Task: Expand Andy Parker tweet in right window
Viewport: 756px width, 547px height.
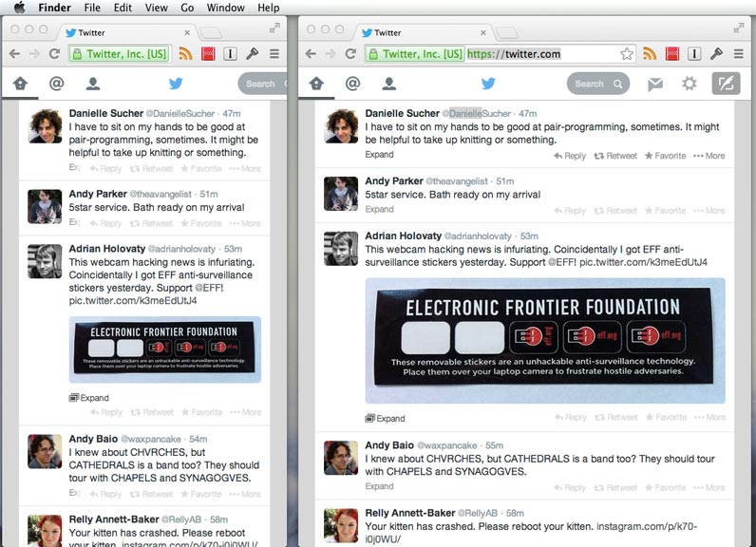Action: 379,209
